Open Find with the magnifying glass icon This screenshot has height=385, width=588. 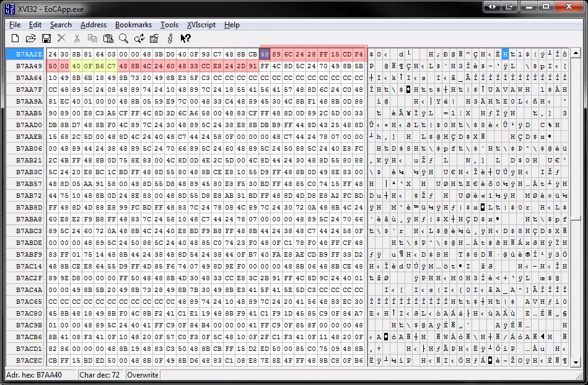coord(123,38)
